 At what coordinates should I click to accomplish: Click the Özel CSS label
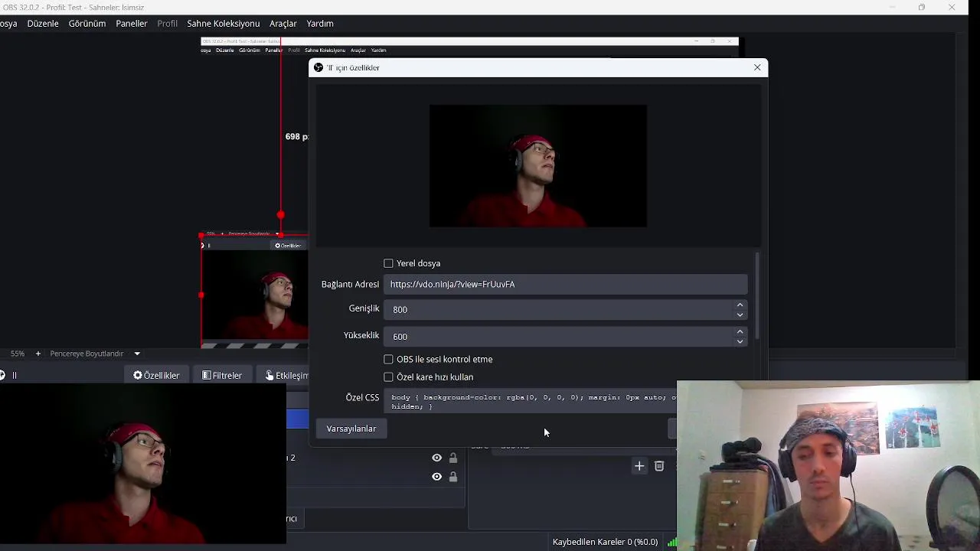tap(362, 398)
